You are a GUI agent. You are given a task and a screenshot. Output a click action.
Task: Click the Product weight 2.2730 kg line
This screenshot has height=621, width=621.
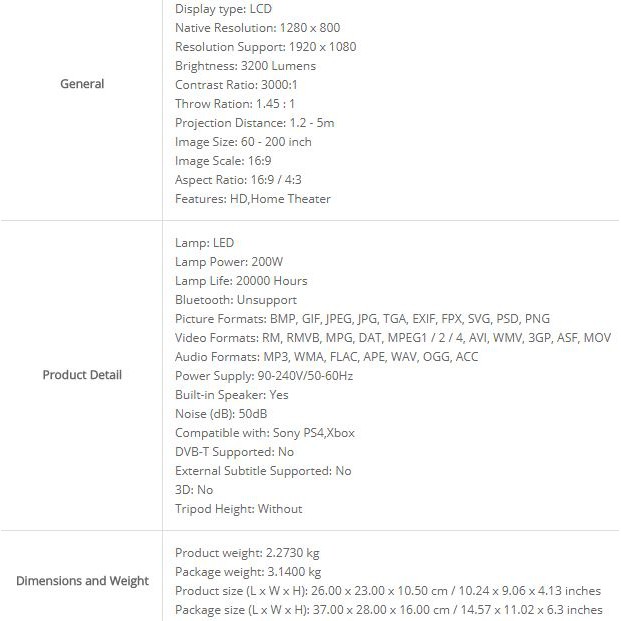click(247, 553)
